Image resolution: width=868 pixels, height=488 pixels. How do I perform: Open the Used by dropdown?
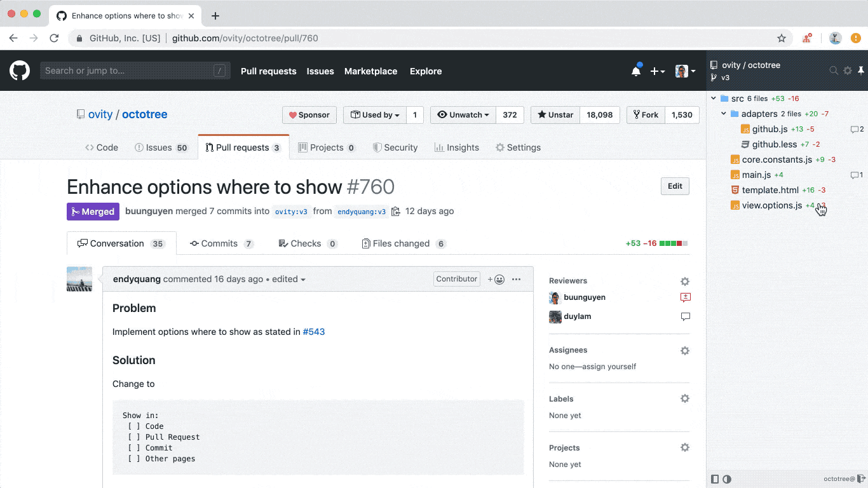375,115
